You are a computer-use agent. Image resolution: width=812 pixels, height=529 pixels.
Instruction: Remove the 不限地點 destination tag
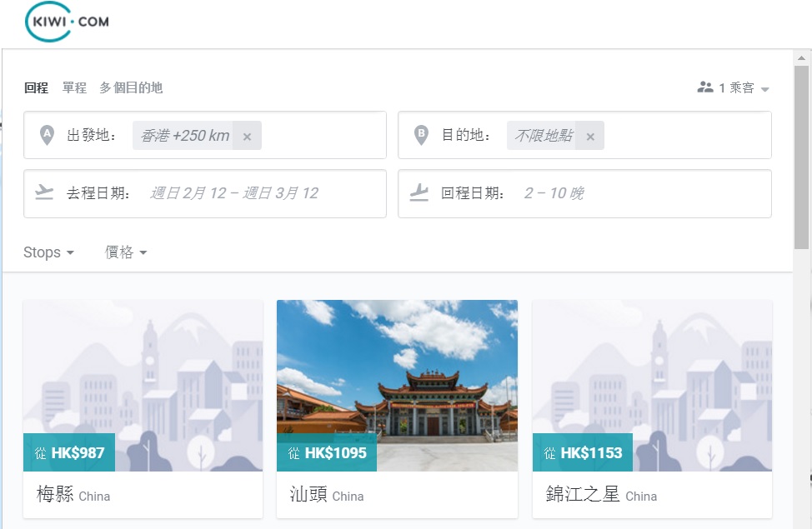[590, 137]
